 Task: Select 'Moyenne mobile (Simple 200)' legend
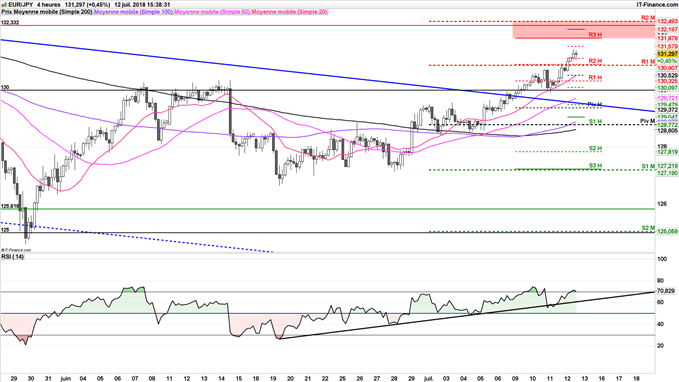[52, 12]
